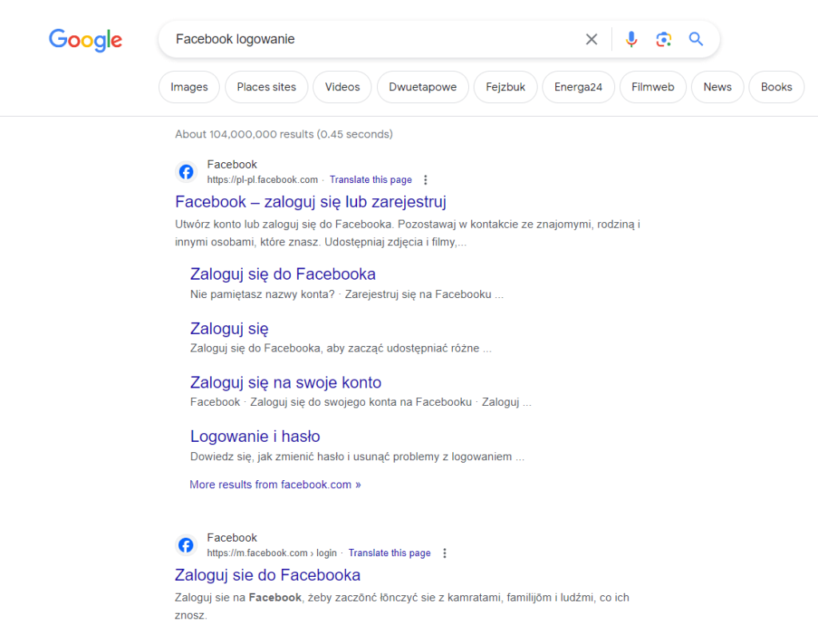Open Google Lens camera search

(663, 38)
